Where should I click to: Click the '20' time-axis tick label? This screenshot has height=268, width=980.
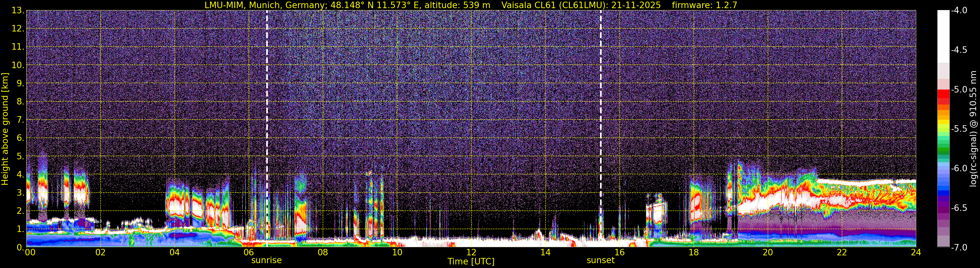click(x=768, y=252)
